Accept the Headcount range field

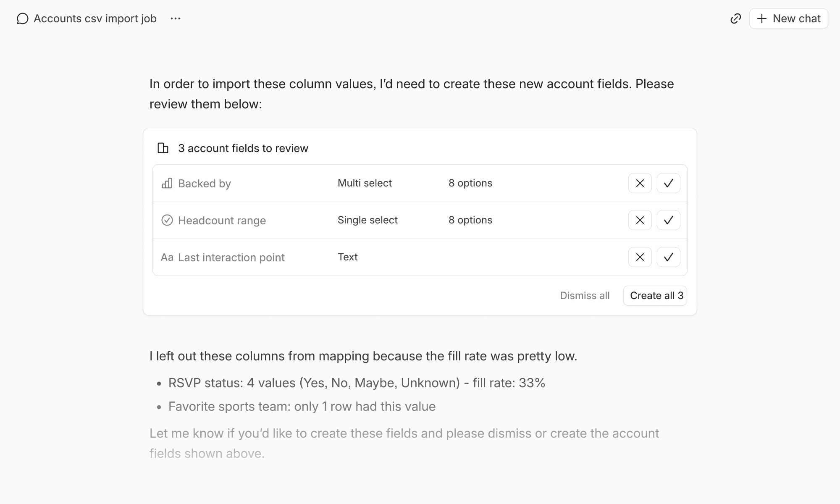coord(668,220)
